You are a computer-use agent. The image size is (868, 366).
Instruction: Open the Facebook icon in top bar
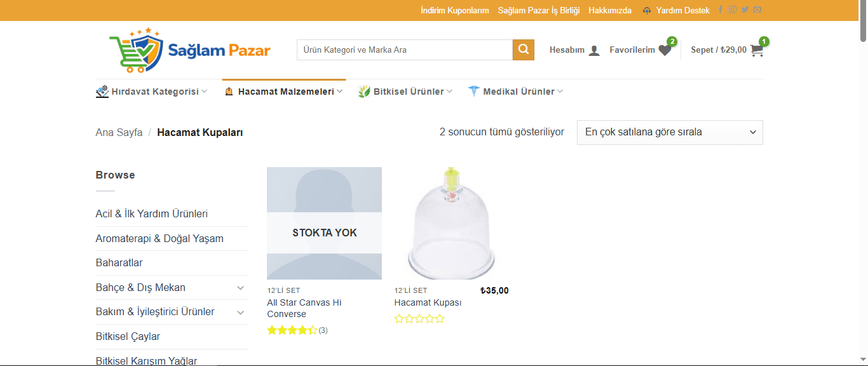click(720, 10)
